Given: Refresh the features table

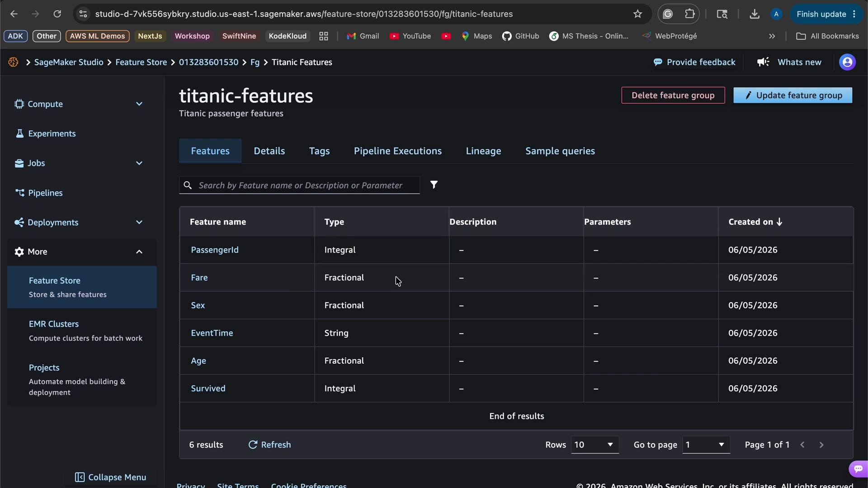Looking at the screenshot, I should point(269,445).
